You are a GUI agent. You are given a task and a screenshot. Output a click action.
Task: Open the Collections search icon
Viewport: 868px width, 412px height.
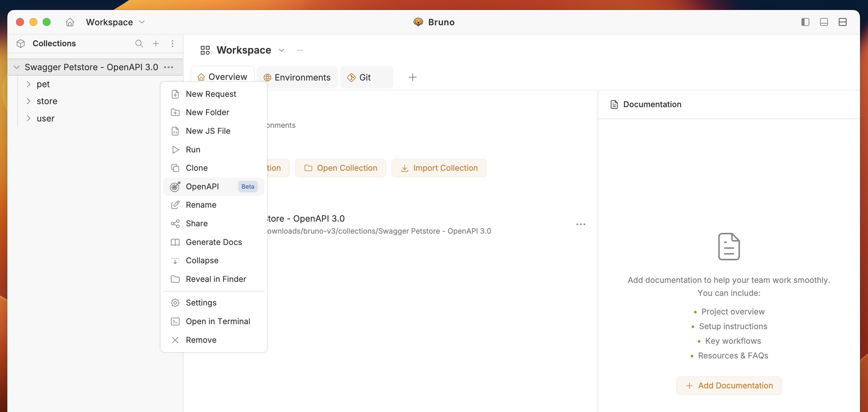tap(139, 44)
